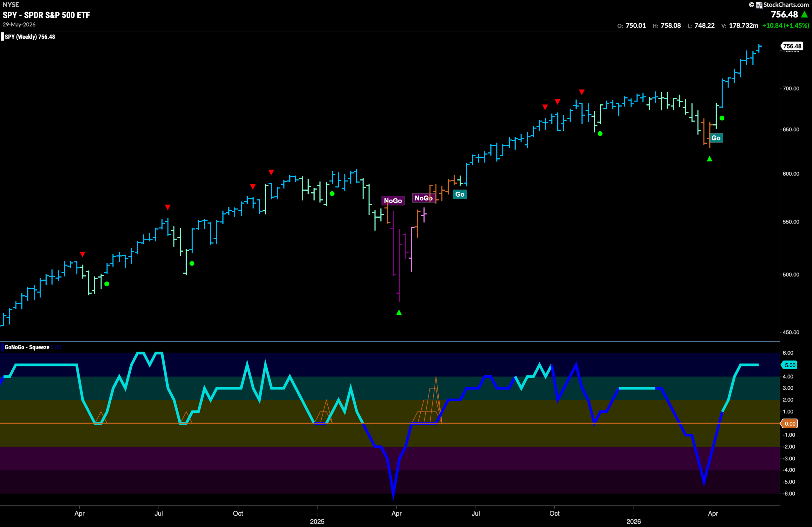Click the 600.00 price axis label
812x527 pixels.
tap(791, 174)
